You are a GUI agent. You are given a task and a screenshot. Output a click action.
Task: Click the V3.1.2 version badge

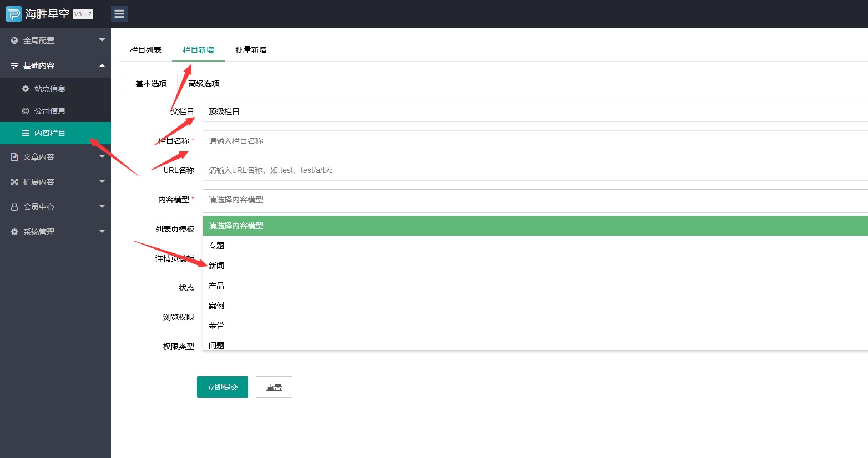[x=83, y=14]
